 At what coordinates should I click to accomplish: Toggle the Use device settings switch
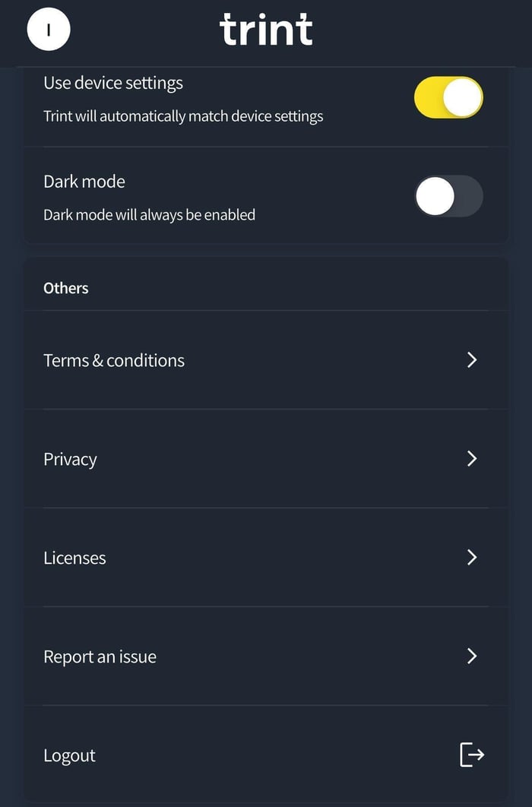(x=448, y=97)
